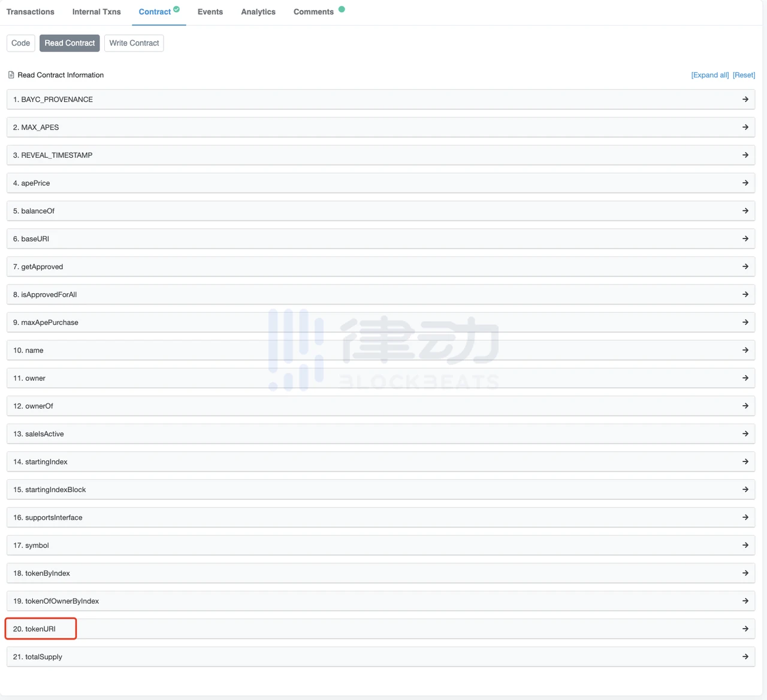This screenshot has width=767, height=700.
Task: Click the arrow icon on tokenOfOwnerByIndex row
Action: tap(745, 601)
